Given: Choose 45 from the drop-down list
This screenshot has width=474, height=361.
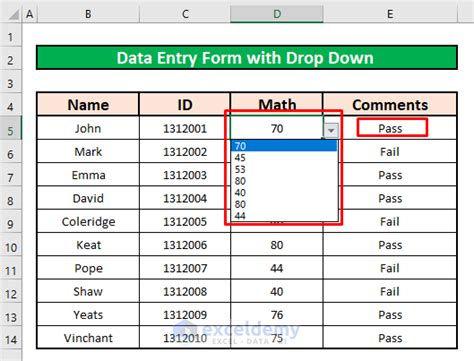Looking at the screenshot, I should (x=284, y=157).
